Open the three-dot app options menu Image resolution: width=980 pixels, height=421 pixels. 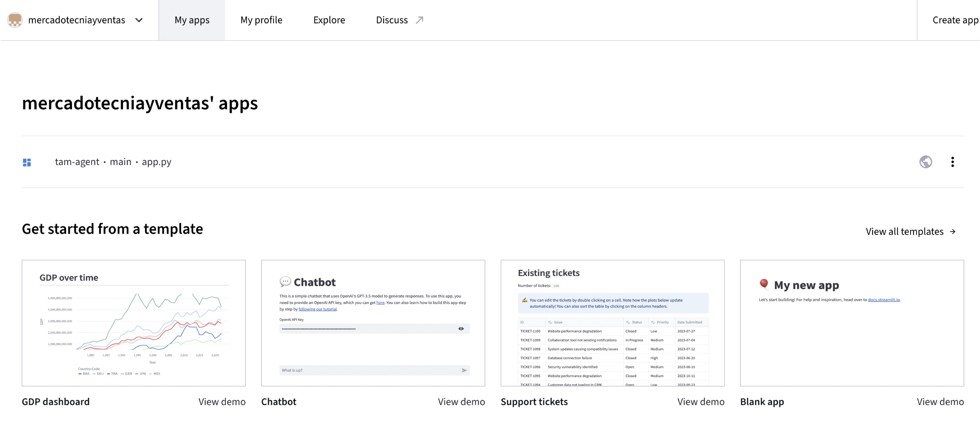pyautogui.click(x=952, y=162)
